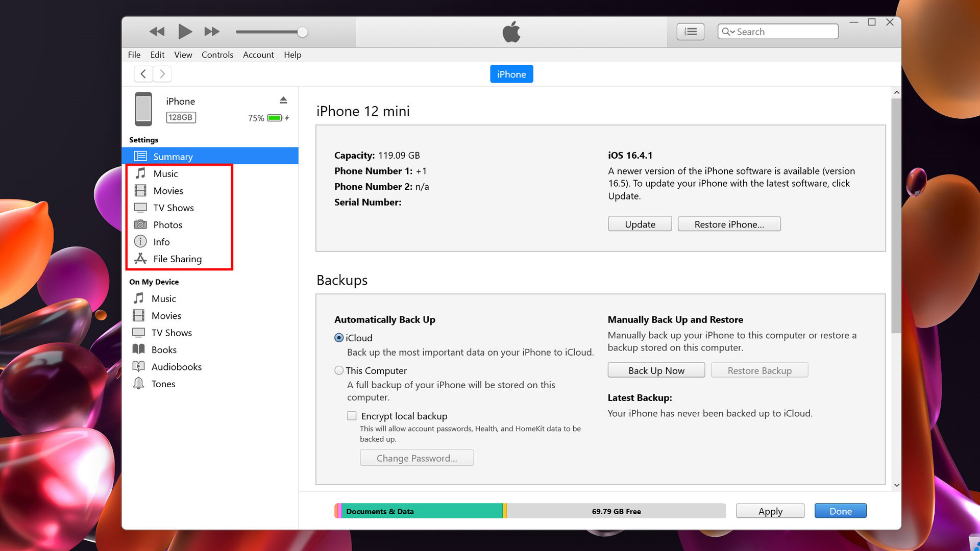Click the fast-forward playback button
Image resolution: width=980 pixels, height=551 pixels.
coord(212,32)
